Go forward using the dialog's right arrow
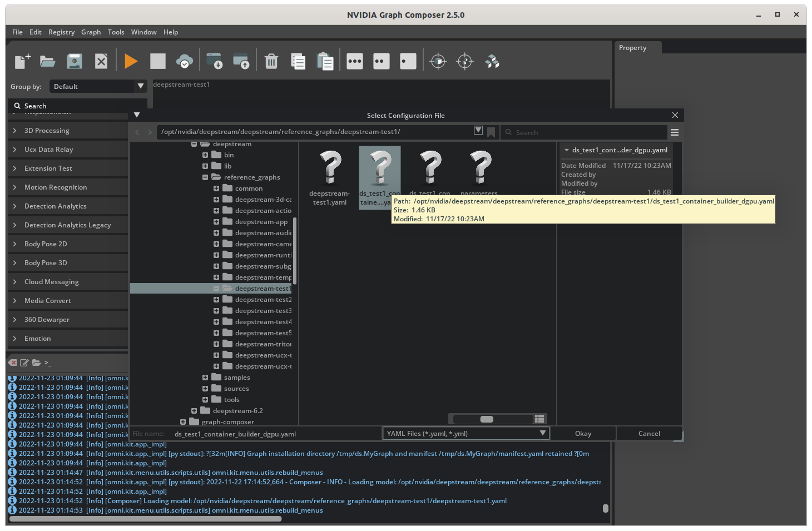 click(x=150, y=132)
